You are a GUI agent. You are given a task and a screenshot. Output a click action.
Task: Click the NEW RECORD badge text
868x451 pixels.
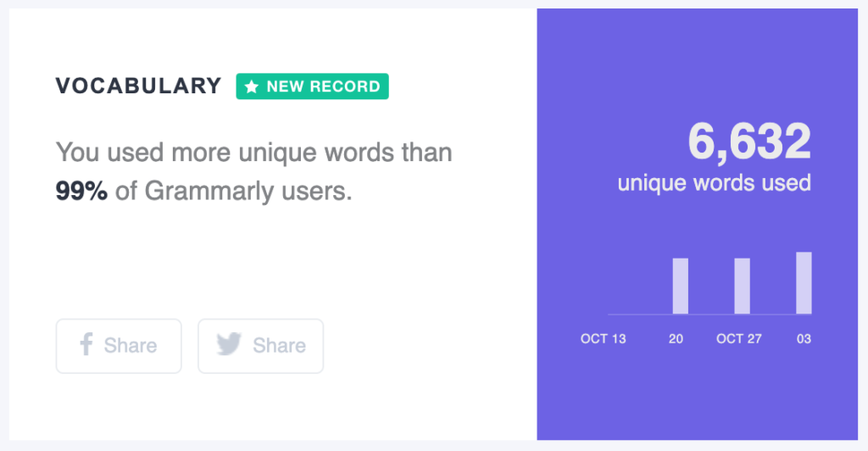tap(323, 86)
